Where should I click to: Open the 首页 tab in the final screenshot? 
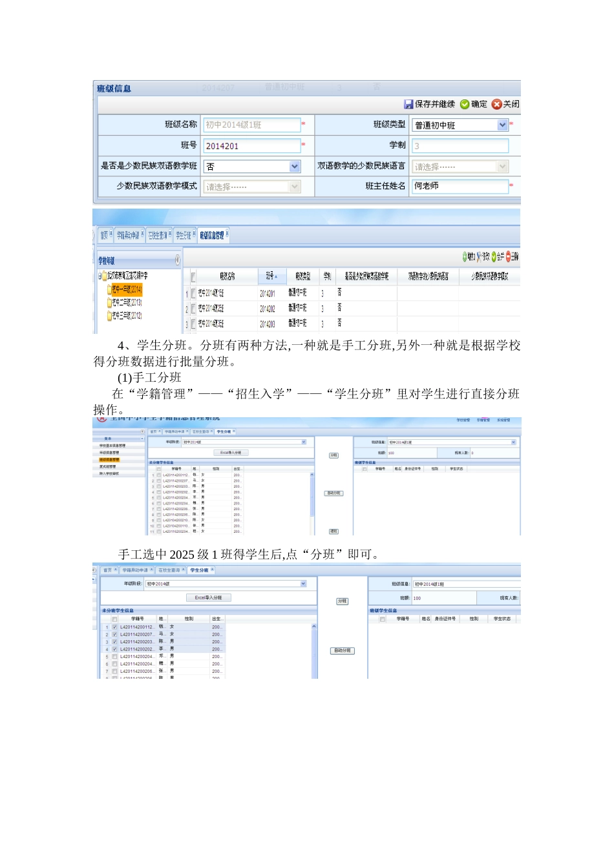click(x=108, y=570)
